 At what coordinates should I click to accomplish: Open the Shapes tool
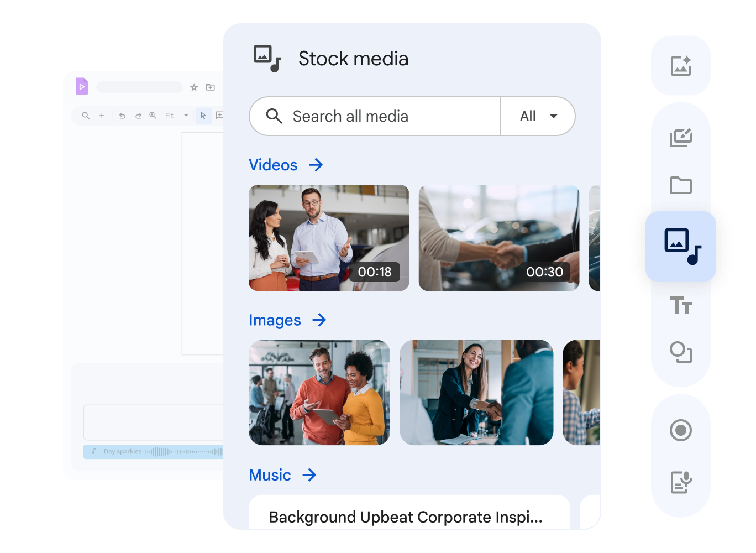point(680,353)
